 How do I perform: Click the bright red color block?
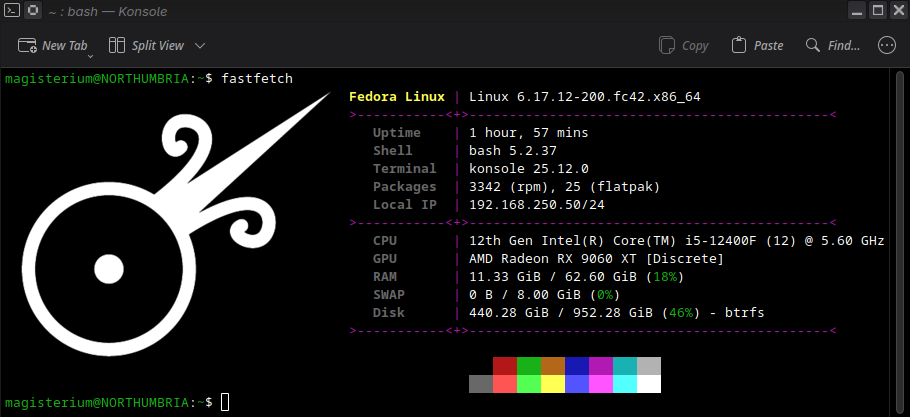pos(505,384)
